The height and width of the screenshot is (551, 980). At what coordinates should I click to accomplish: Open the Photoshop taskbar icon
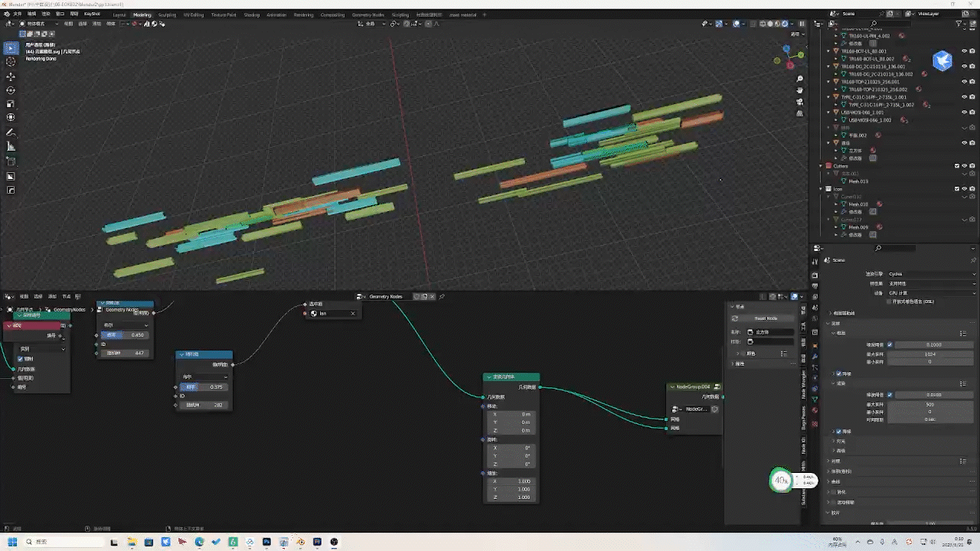(266, 542)
